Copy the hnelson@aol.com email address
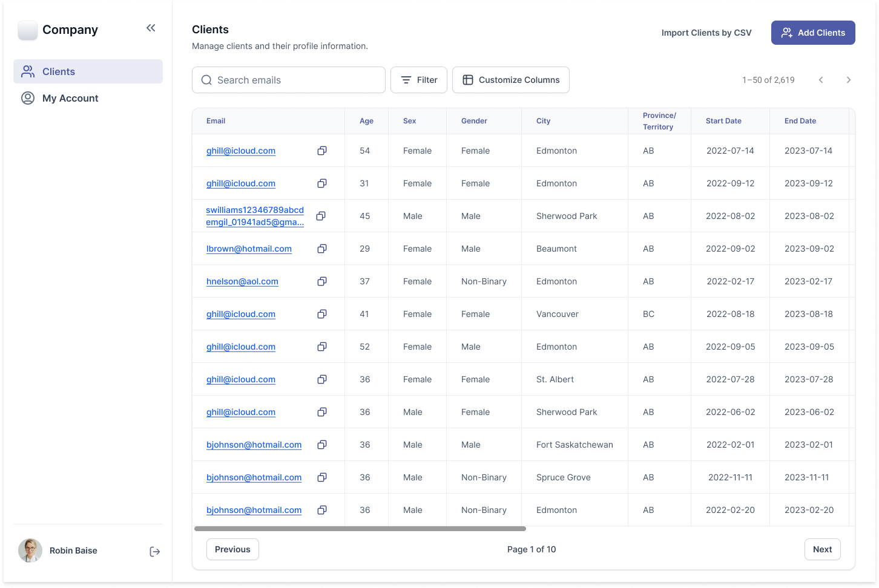The image size is (879, 588). pyautogui.click(x=322, y=281)
